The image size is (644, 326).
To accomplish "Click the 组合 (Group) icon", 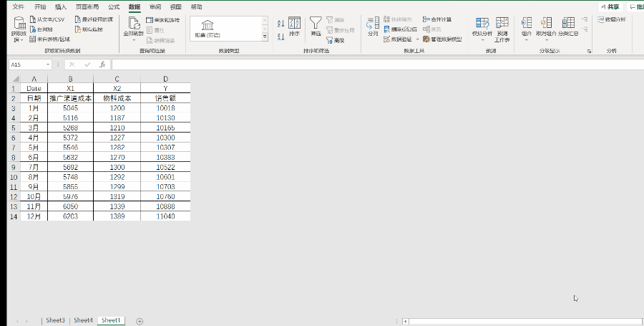I will pyautogui.click(x=527, y=23).
